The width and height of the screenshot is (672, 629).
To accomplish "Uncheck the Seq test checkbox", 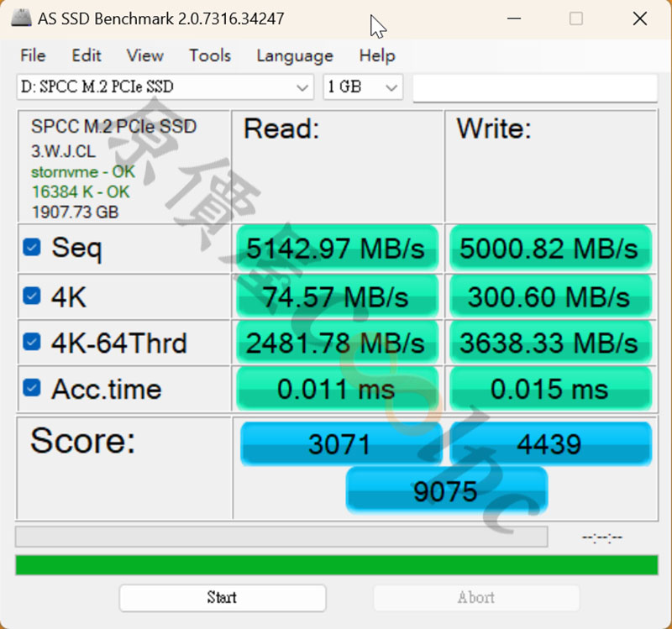I will pyautogui.click(x=32, y=247).
